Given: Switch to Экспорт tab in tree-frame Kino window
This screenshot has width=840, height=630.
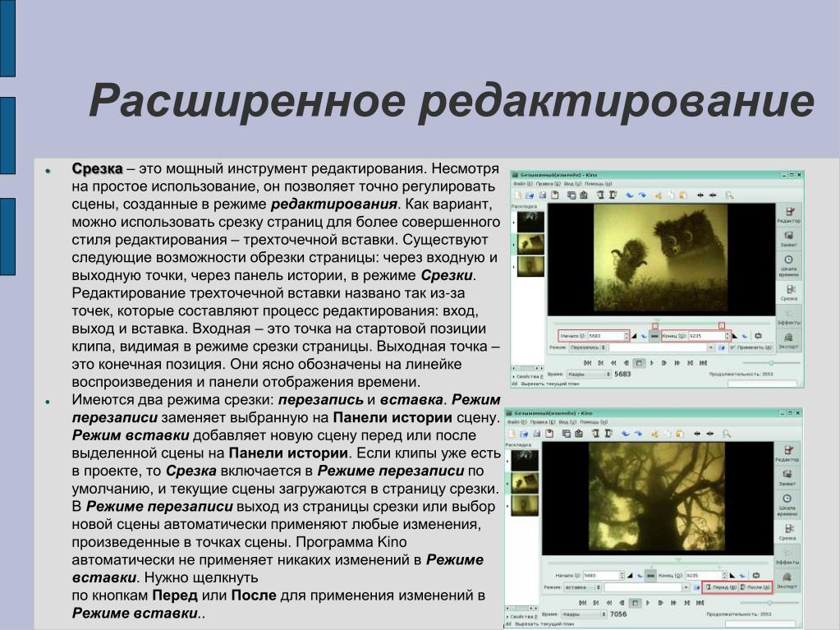Looking at the screenshot, I should (787, 580).
